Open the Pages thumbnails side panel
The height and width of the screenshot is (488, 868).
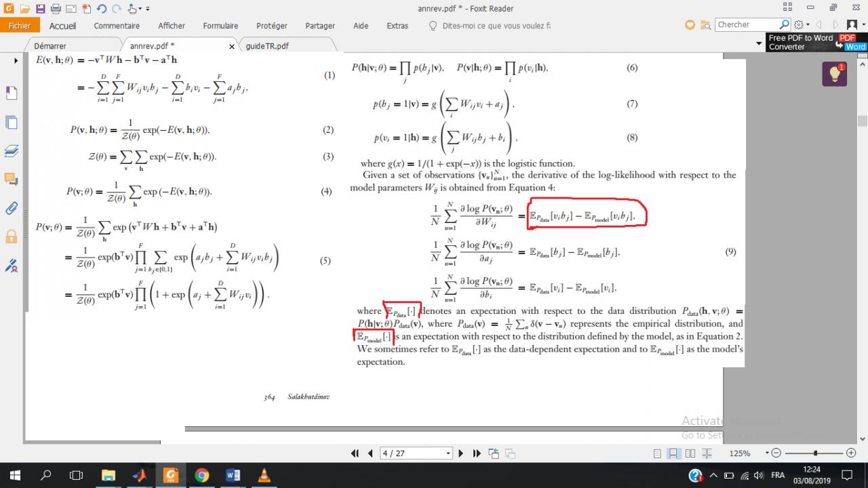(x=12, y=122)
